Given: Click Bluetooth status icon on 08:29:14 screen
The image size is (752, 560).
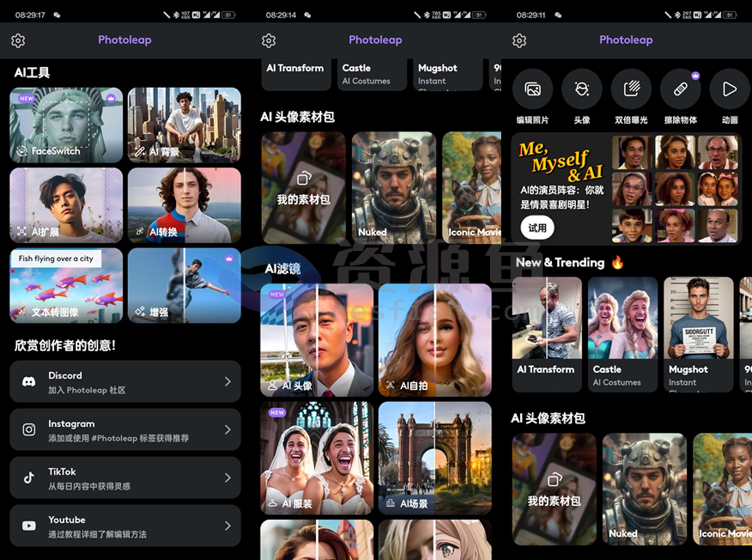Looking at the screenshot, I should click(426, 15).
